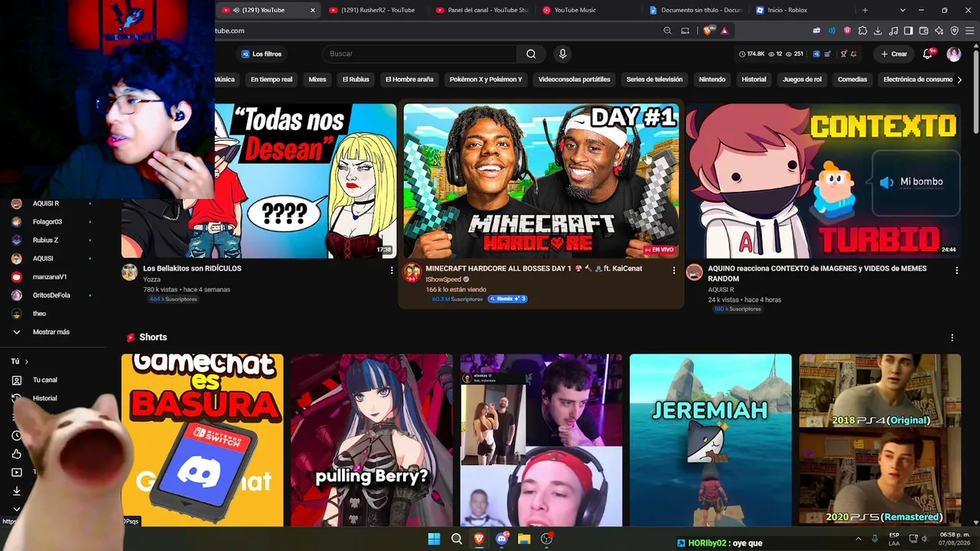Screen dimensions: 980x551
Task: Open the browser hamburger main menu
Action: point(969,31)
